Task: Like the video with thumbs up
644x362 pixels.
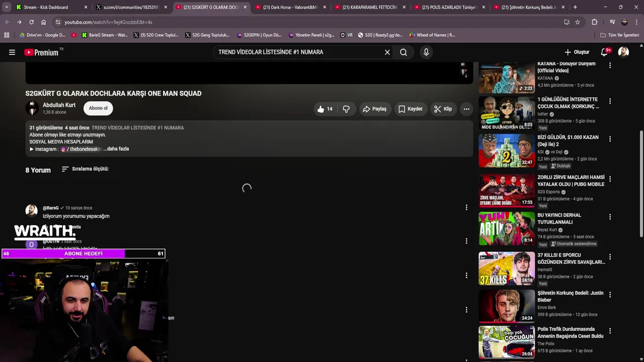Action: tap(325, 109)
